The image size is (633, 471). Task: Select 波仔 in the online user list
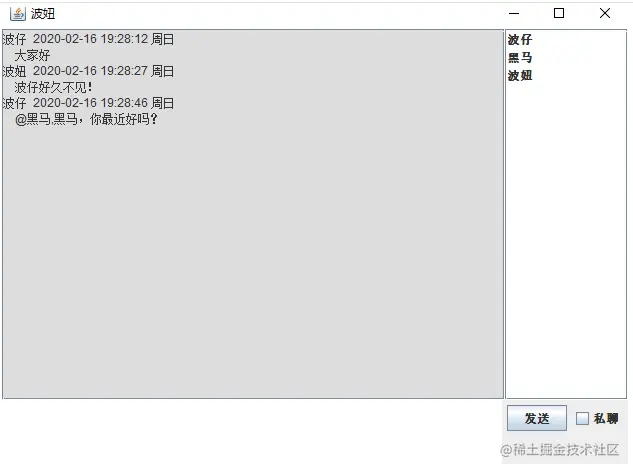[x=520, y=40]
